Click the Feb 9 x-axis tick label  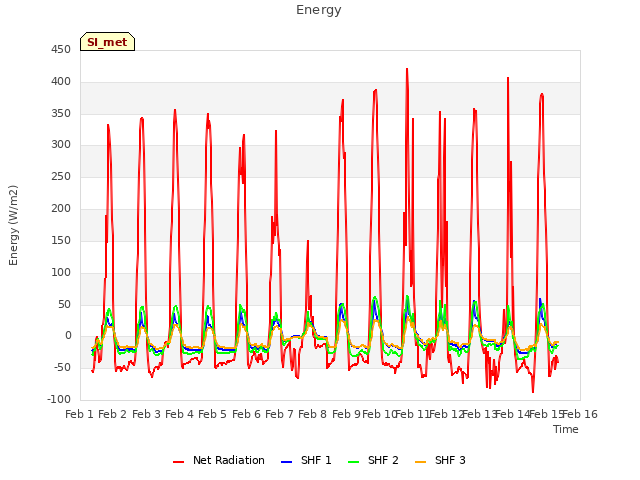(346, 414)
